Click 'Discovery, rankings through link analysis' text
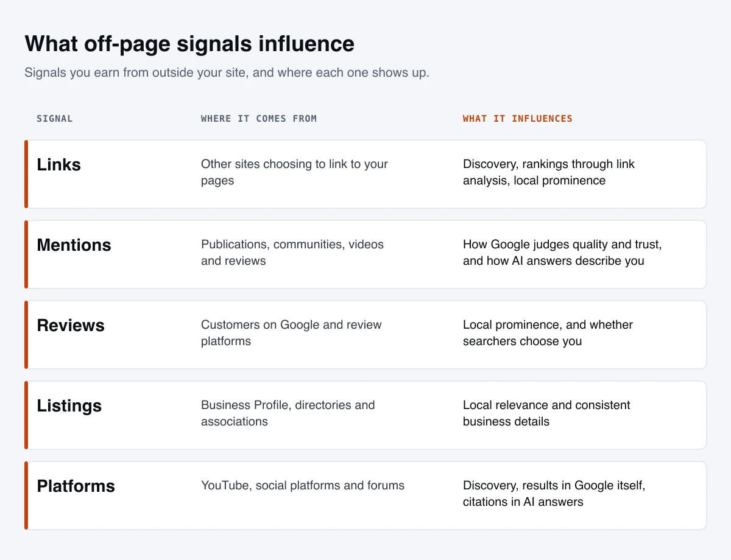This screenshot has width=731, height=560. 549,172
